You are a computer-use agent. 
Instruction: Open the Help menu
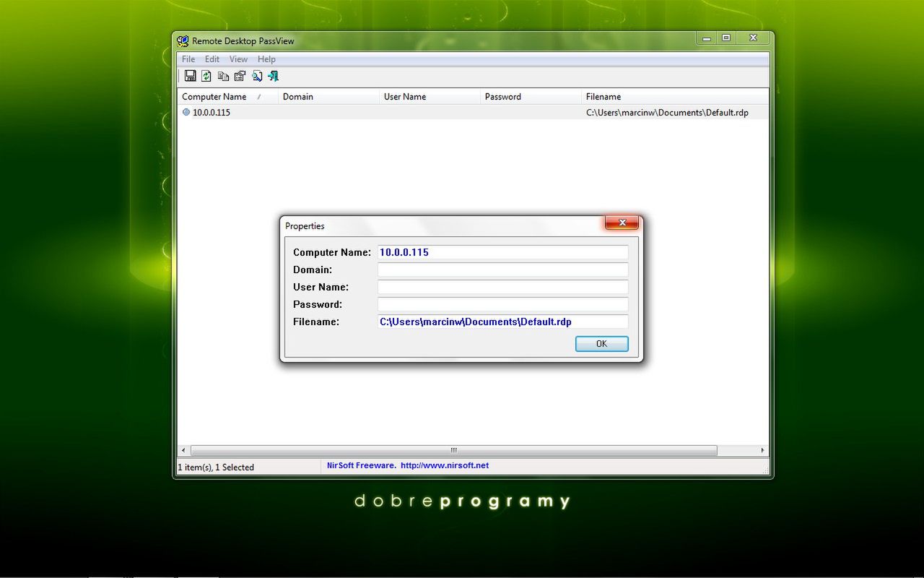266,59
